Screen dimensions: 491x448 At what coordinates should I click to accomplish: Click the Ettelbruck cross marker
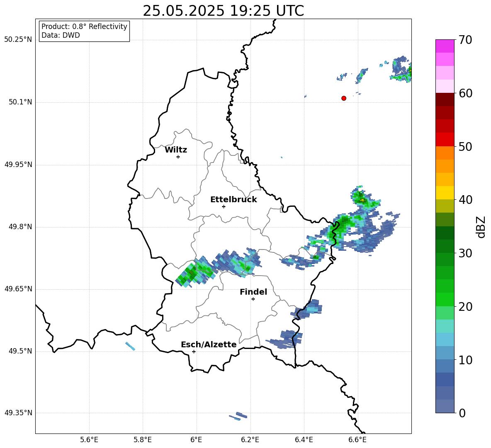[x=224, y=206]
